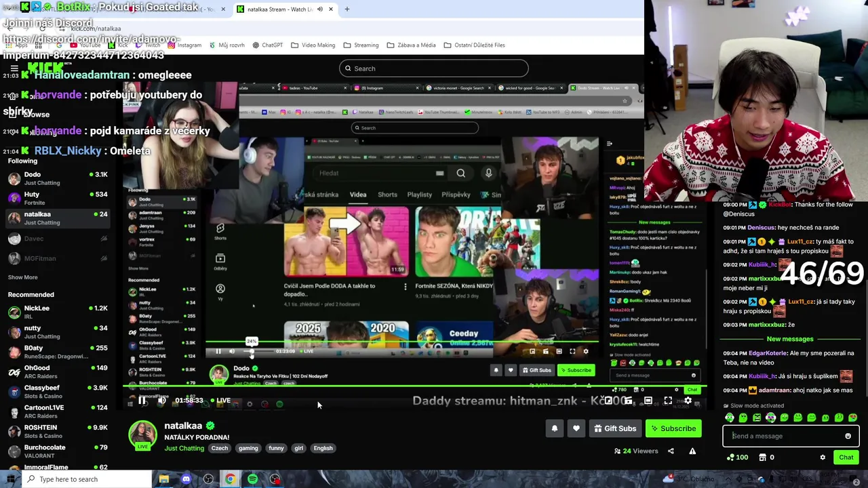The width and height of the screenshot is (868, 488).
Task: Enter fullscreen on the stream player
Action: pos(668,401)
